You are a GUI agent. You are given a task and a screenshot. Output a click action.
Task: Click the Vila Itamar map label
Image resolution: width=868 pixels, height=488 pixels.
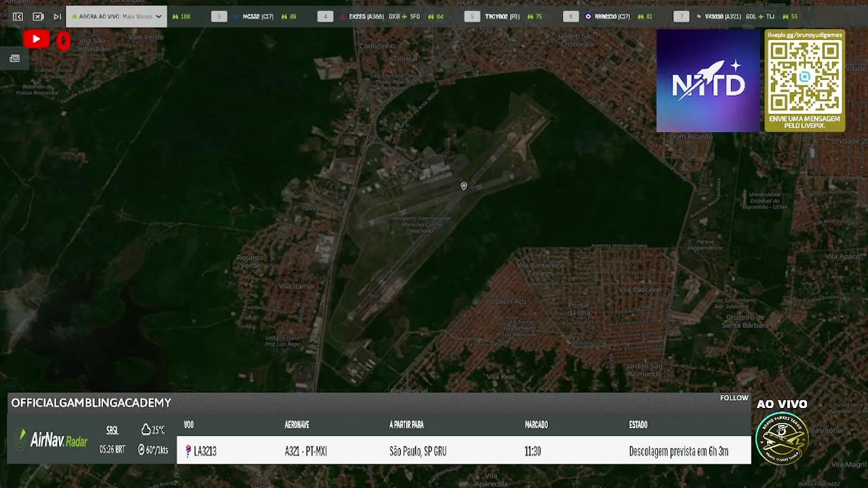coord(297,286)
